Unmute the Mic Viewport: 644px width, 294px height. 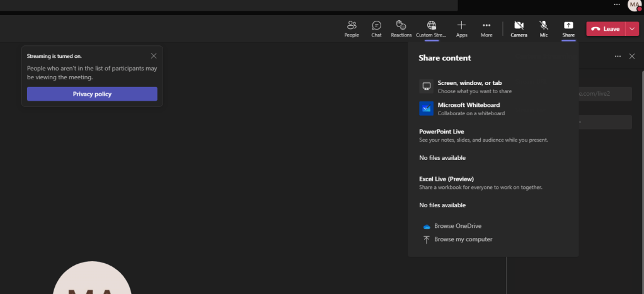(543, 28)
